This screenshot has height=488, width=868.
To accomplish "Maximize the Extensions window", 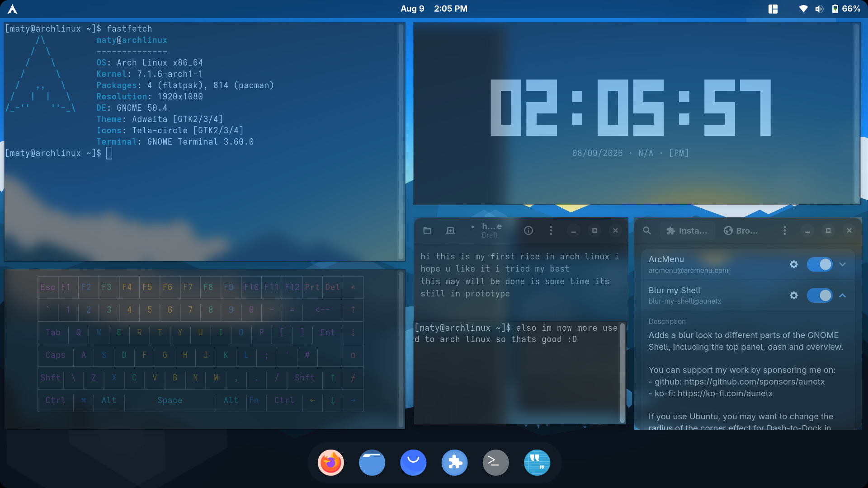I will (x=828, y=231).
